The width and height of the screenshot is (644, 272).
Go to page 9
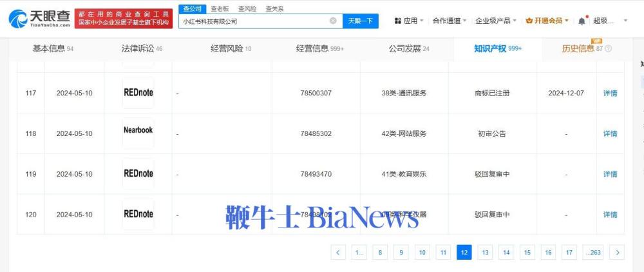tap(401, 252)
